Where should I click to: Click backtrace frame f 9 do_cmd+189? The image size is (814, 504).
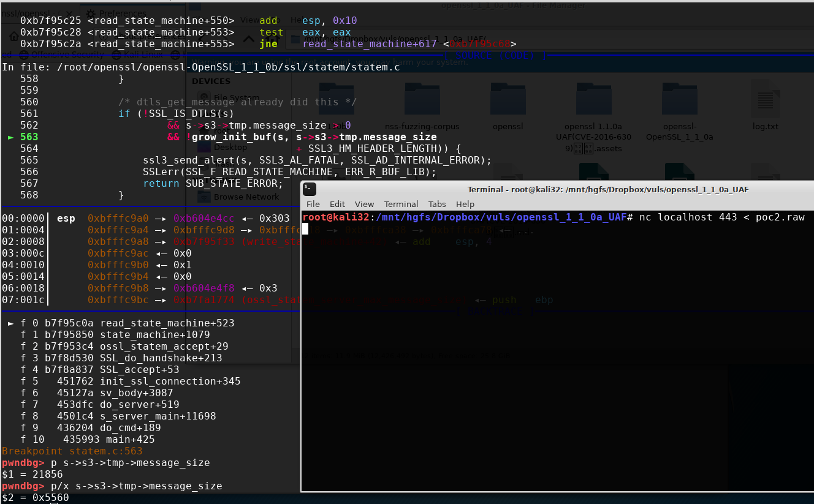[x=91, y=427]
